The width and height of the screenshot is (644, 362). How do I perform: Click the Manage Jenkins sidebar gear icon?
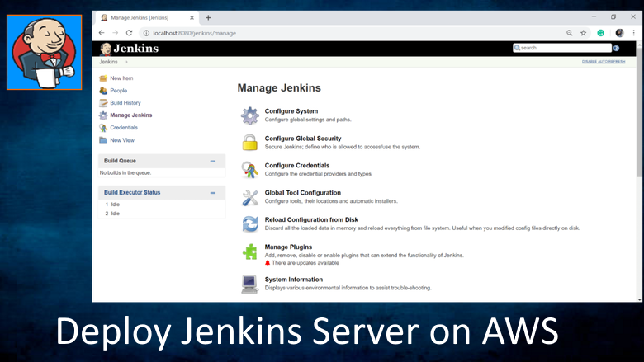[103, 115]
